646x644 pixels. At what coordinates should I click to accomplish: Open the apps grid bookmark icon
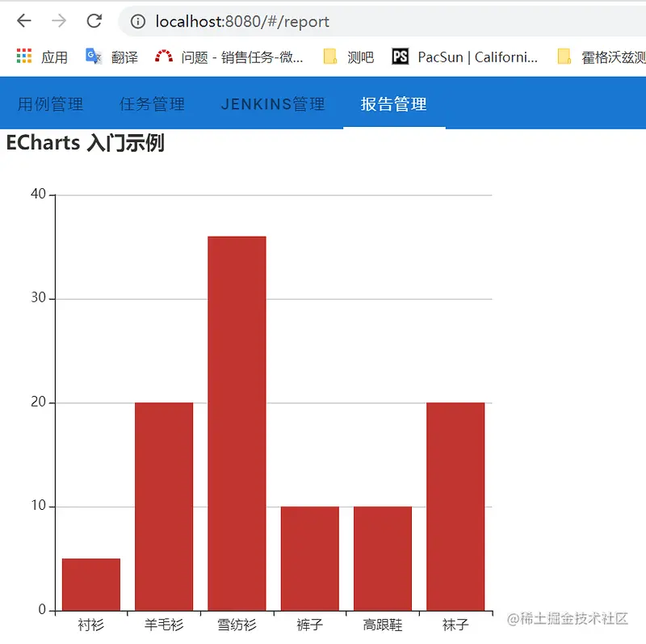[24, 56]
